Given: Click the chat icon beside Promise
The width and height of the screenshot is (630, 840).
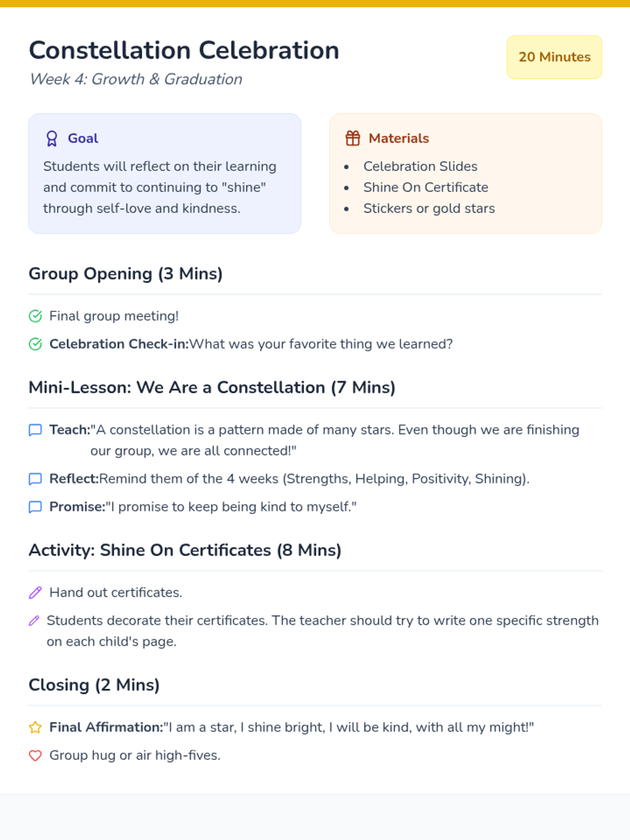Looking at the screenshot, I should 35,507.
